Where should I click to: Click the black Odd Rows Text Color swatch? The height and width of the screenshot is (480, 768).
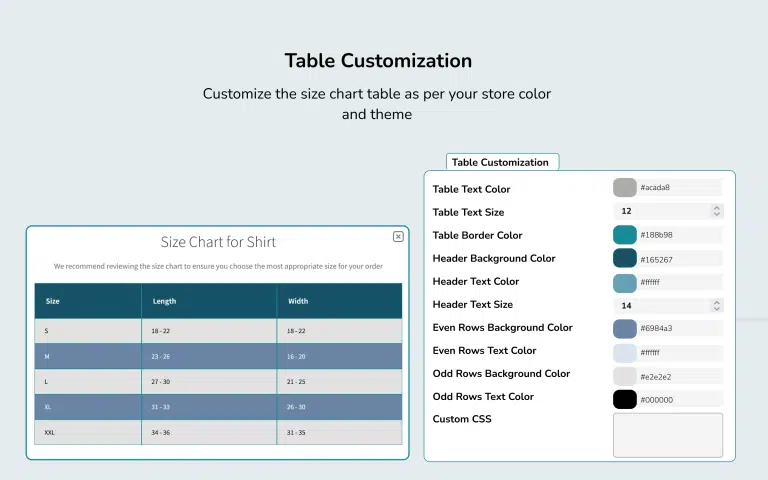(624, 399)
